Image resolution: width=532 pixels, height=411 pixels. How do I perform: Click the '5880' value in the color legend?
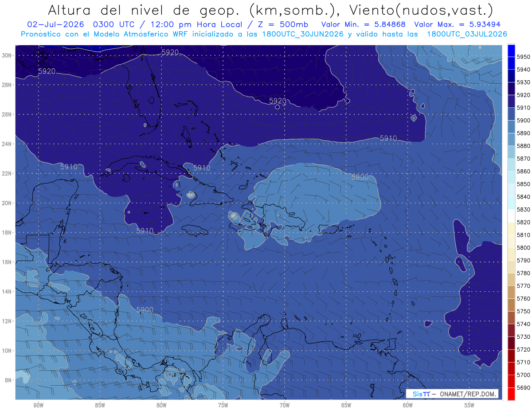coord(523,146)
